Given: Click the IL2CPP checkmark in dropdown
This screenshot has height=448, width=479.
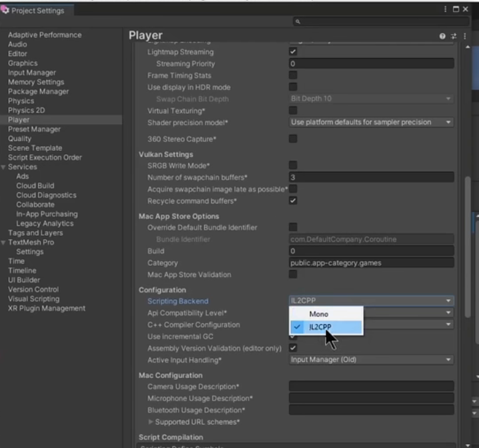Looking at the screenshot, I should [297, 327].
